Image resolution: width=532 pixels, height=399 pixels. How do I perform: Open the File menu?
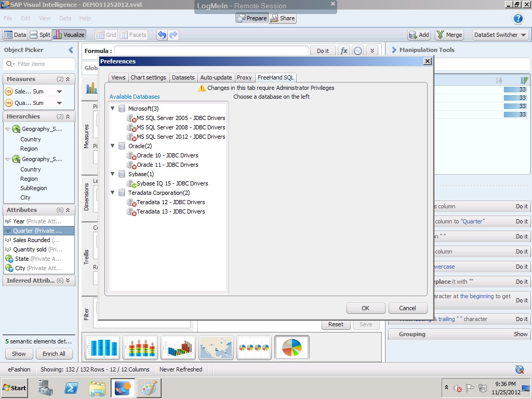pos(8,18)
